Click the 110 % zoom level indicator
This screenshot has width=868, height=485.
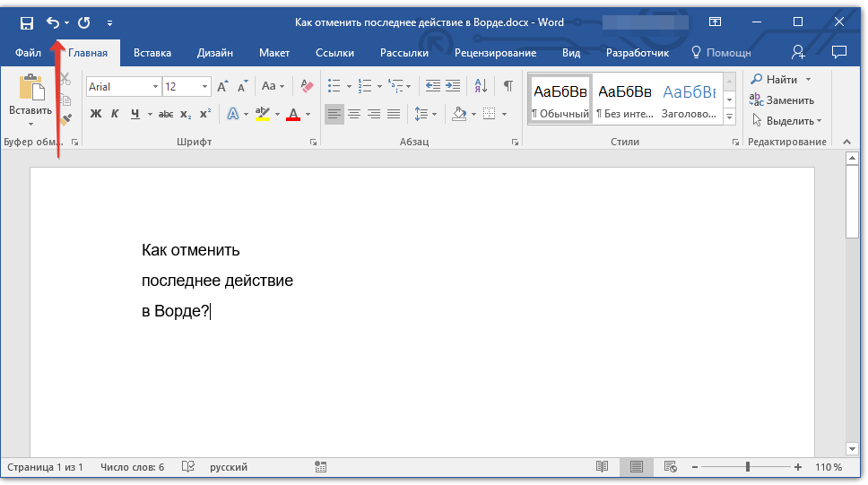pyautogui.click(x=829, y=467)
